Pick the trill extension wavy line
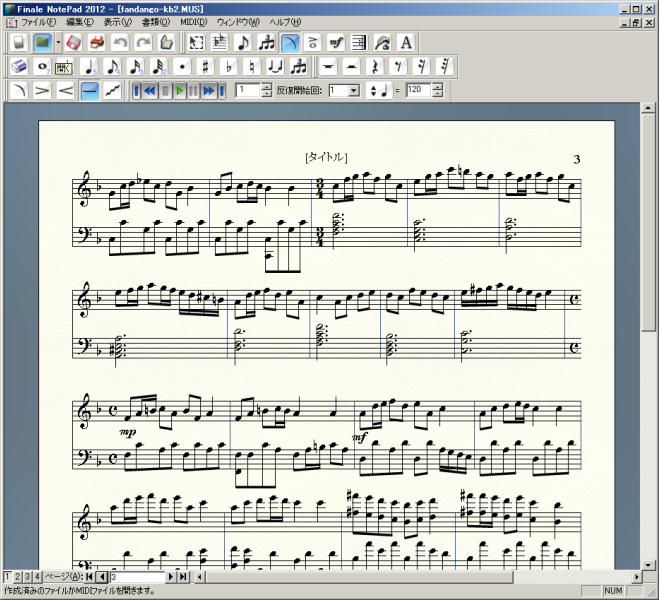This screenshot has width=659, height=600. click(113, 90)
